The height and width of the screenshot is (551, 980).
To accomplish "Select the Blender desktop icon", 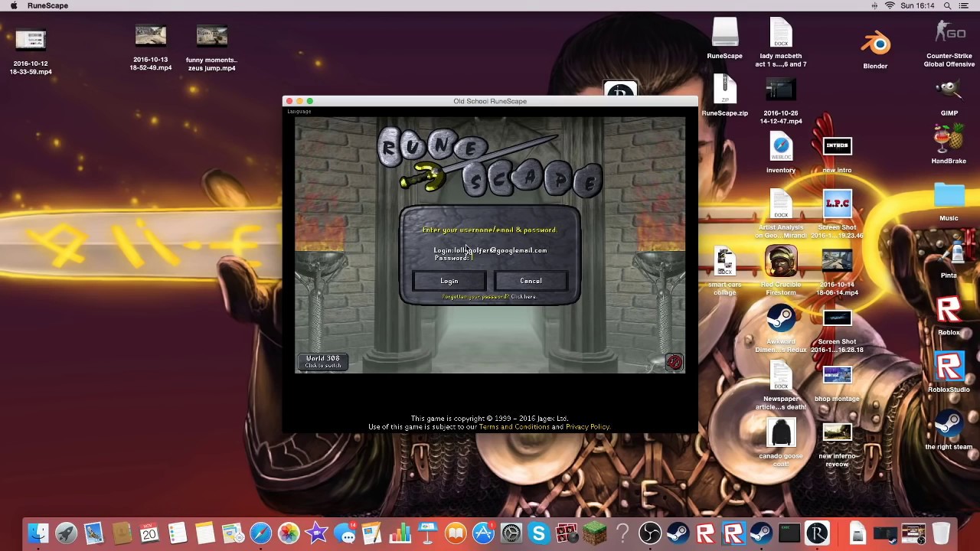I will 875,49.
